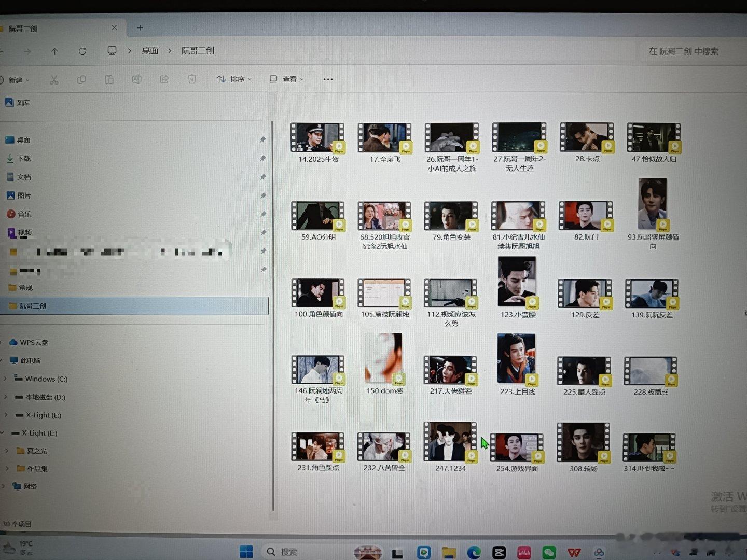Open the three-dot more options menu

(x=328, y=79)
